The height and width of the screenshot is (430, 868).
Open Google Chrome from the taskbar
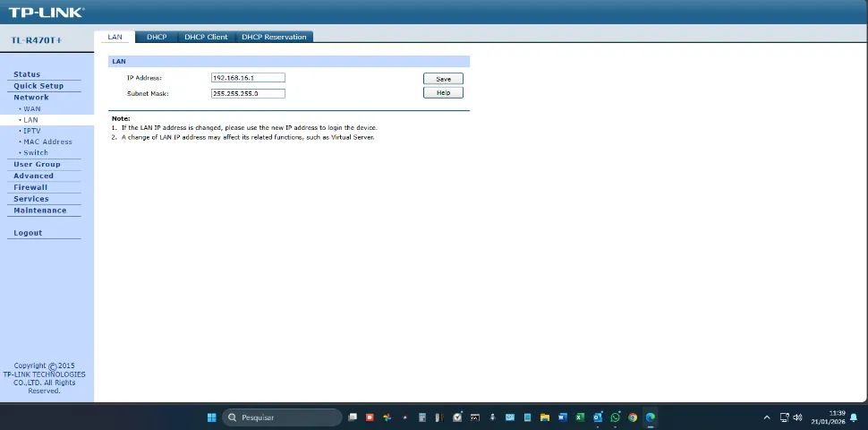tap(633, 417)
